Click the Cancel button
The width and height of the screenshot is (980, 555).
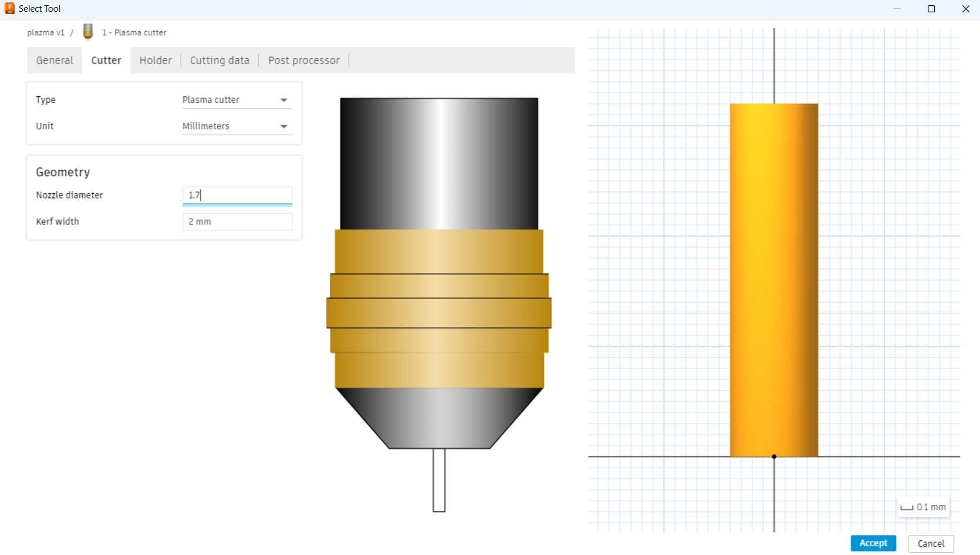[x=931, y=543]
